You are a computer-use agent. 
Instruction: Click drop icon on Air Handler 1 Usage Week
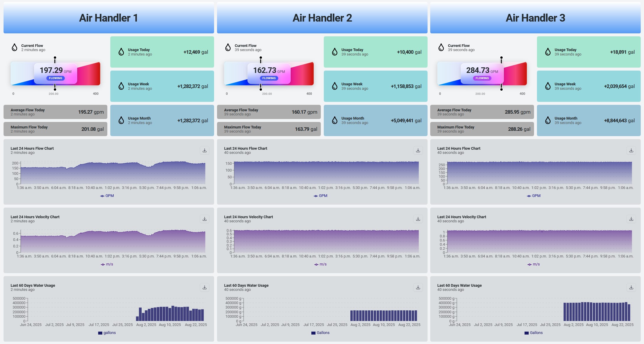pos(121,86)
